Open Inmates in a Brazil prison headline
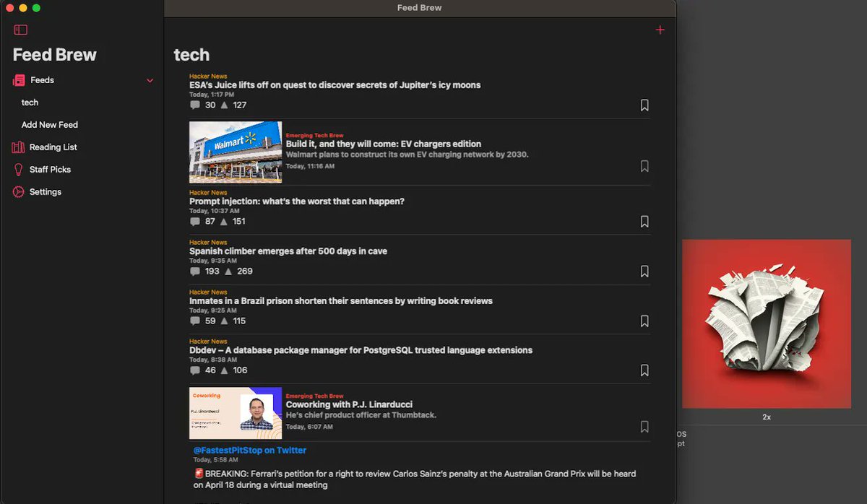Image resolution: width=867 pixels, height=504 pixels. pos(341,300)
